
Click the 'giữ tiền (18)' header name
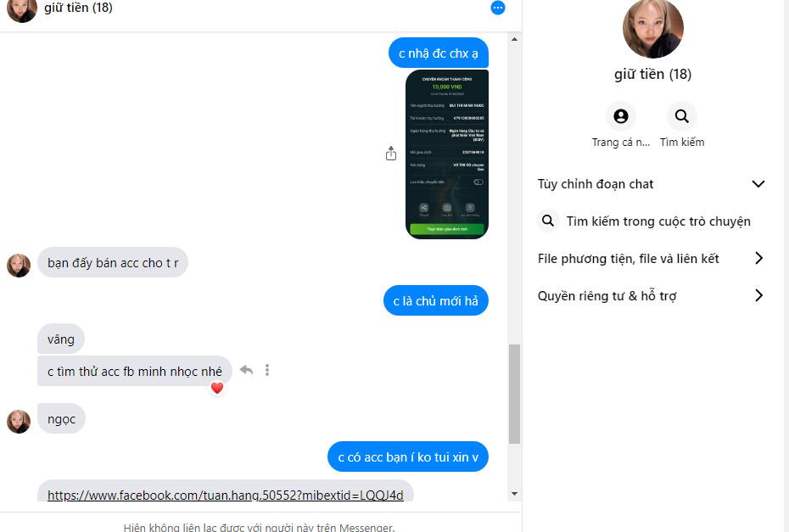78,8
